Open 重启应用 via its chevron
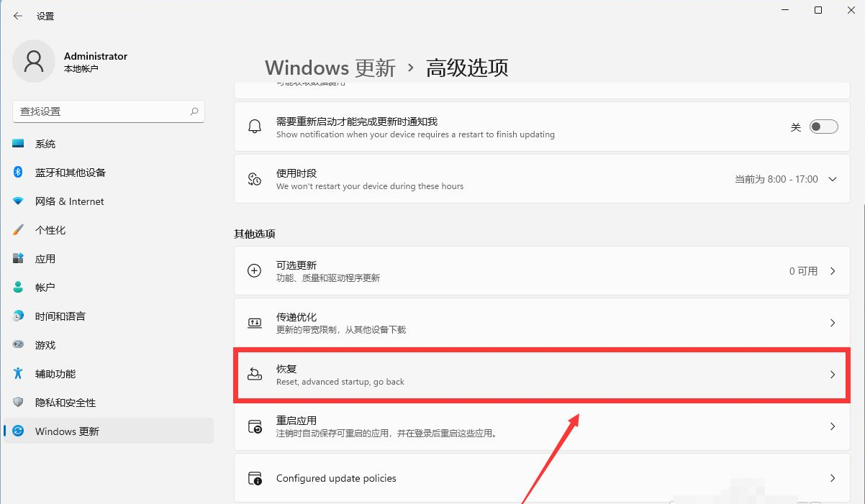The image size is (865, 504). (x=833, y=426)
